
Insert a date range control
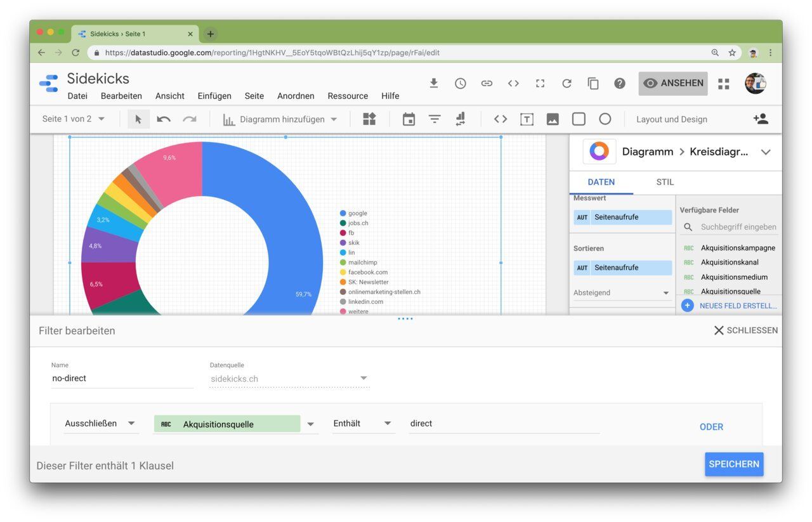(409, 119)
